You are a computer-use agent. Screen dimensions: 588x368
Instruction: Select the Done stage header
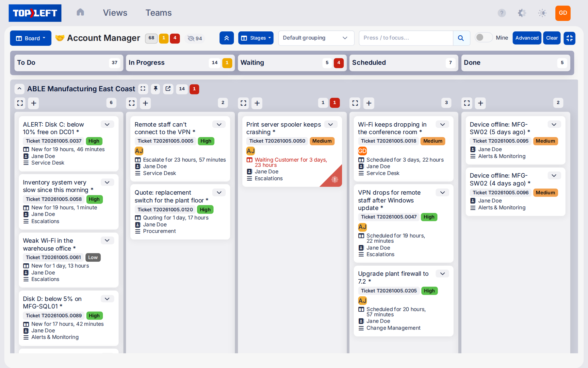point(515,62)
